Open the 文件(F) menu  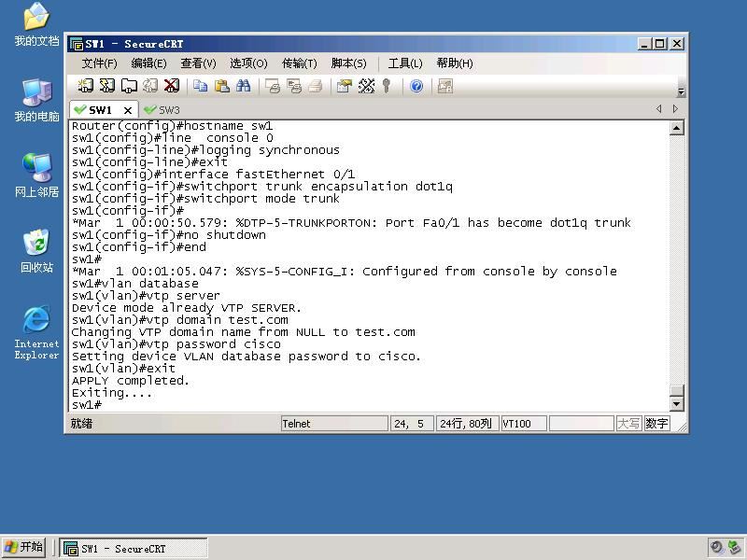pyautogui.click(x=99, y=63)
